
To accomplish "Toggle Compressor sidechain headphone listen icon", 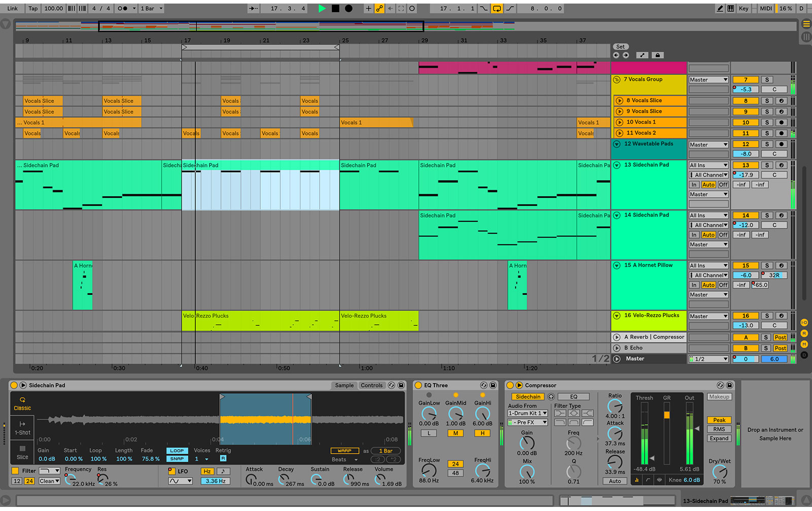I will tap(551, 397).
